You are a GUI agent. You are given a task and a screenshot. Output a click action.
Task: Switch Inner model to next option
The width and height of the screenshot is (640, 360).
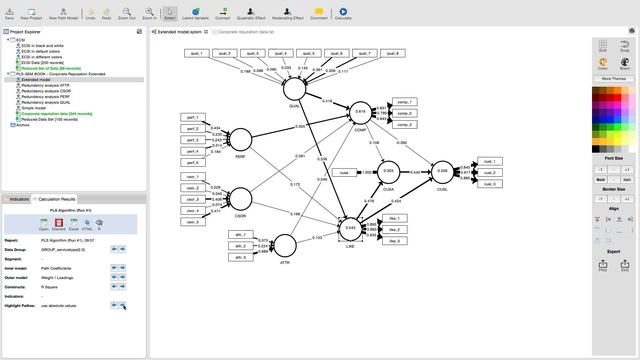point(122,268)
